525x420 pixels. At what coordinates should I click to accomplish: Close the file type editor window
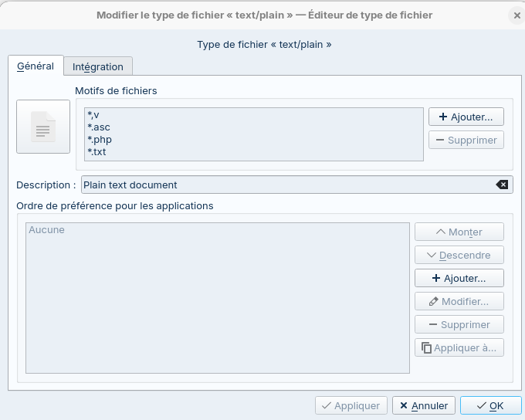tap(516, 15)
